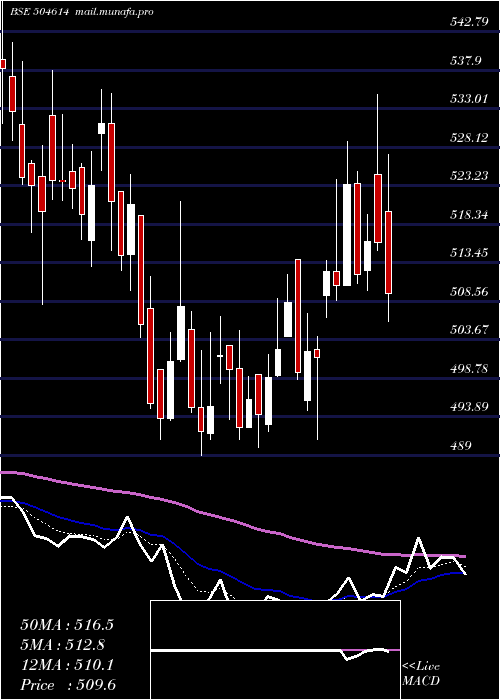Click the 12MA : 510.1 reading
The height and width of the screenshot is (700, 500).
coord(67,665)
